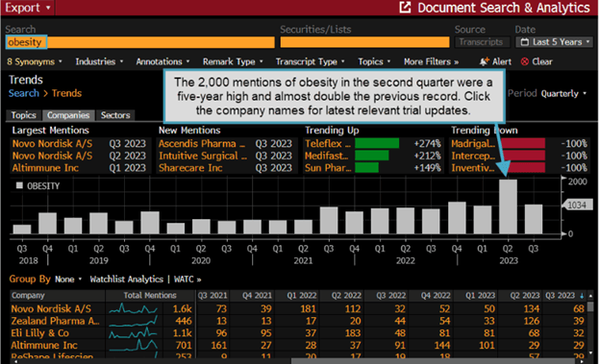
Task: Click the Q3 2023 bar in chart
Action: click(534, 219)
